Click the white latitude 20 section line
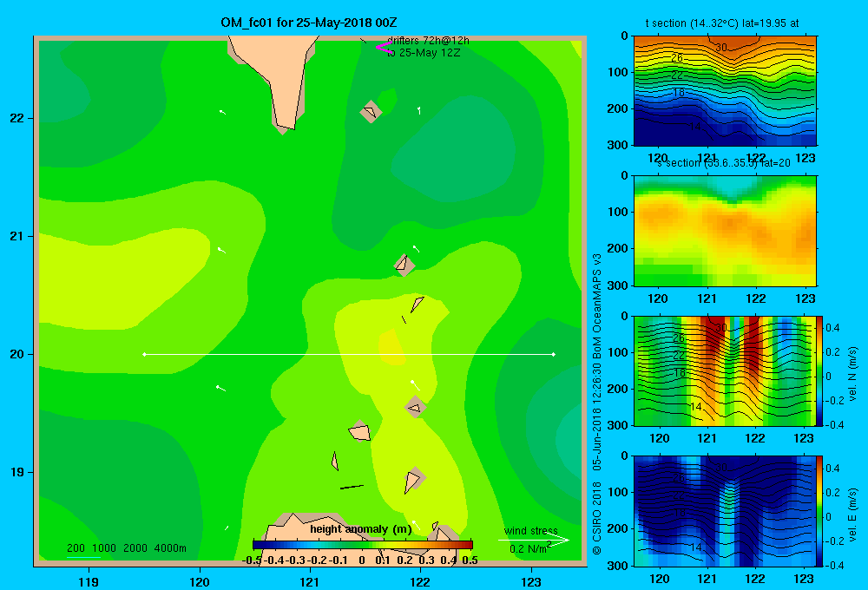The height and width of the screenshot is (590, 868). click(x=349, y=354)
